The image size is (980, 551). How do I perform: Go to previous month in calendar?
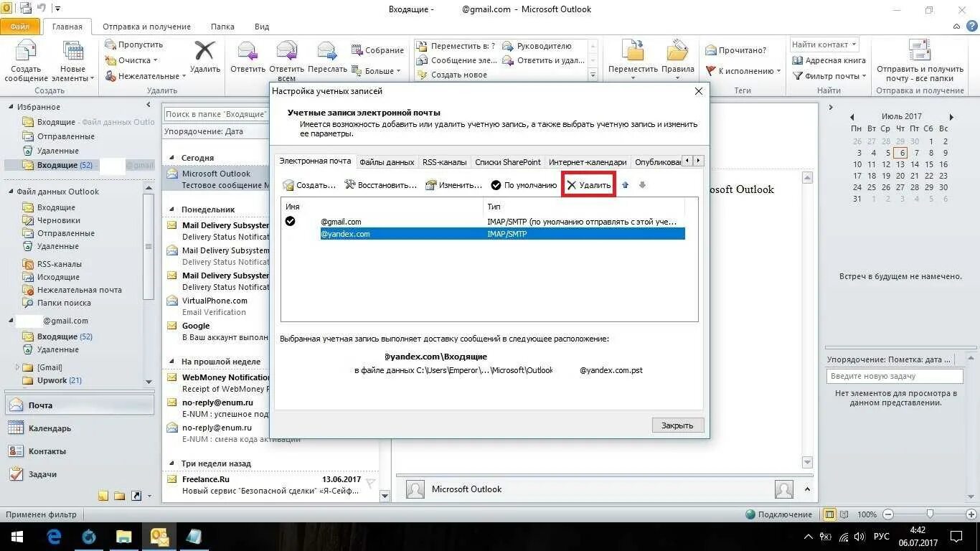pos(852,116)
